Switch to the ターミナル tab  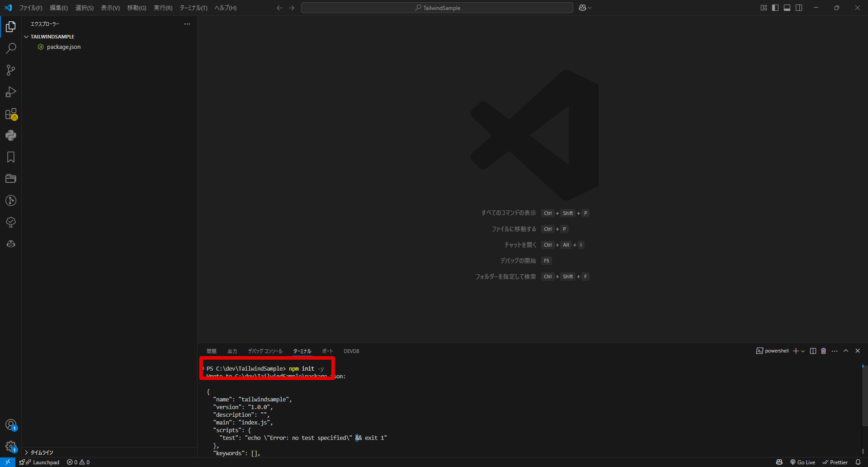[302, 351]
